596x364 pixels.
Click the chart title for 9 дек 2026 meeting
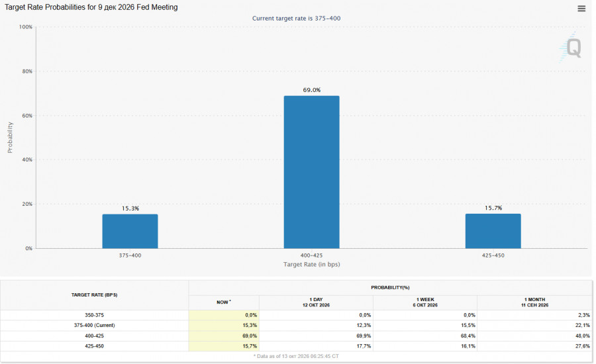click(x=91, y=7)
